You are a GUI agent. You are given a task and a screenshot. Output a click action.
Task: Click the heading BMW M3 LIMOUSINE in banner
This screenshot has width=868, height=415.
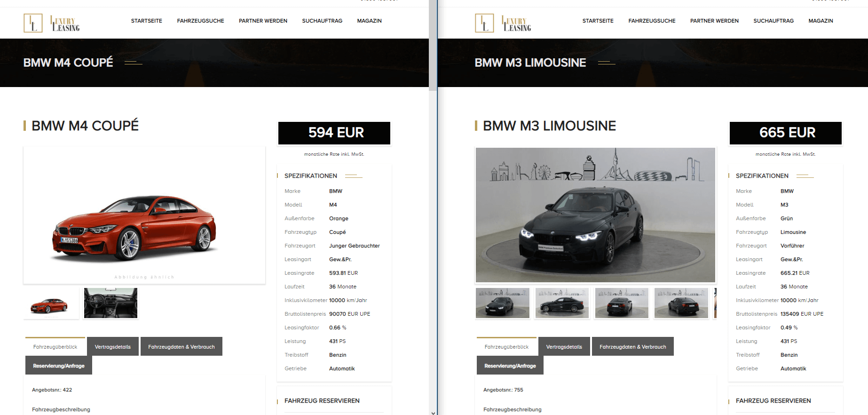pos(530,63)
